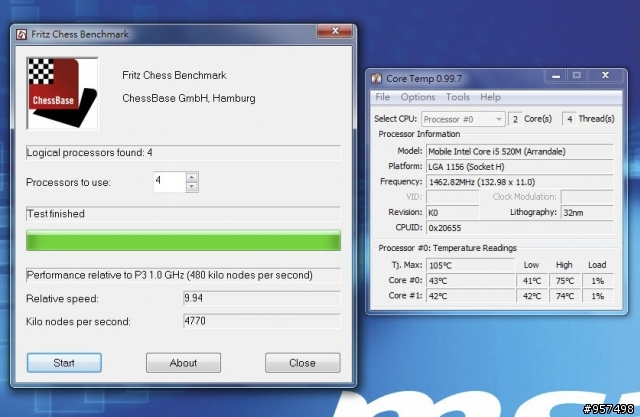Click Core #0 current temperature 43°C
640x417 pixels.
coord(470,281)
